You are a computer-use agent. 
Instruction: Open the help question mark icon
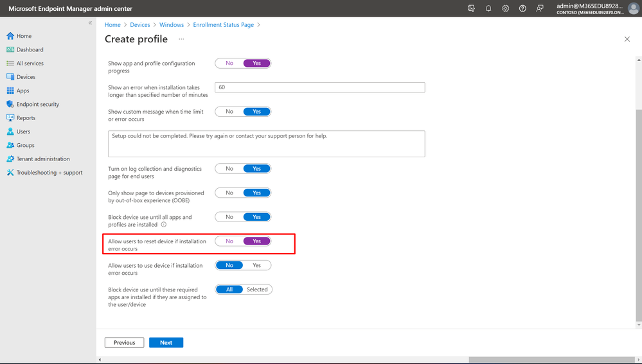click(x=522, y=8)
